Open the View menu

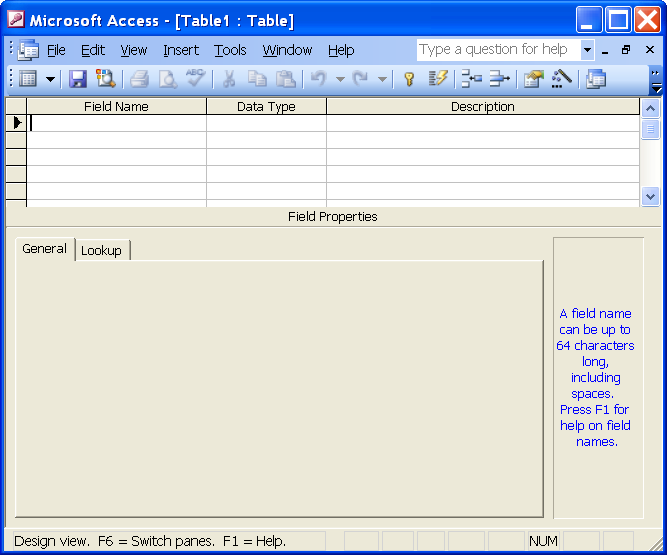(134, 50)
